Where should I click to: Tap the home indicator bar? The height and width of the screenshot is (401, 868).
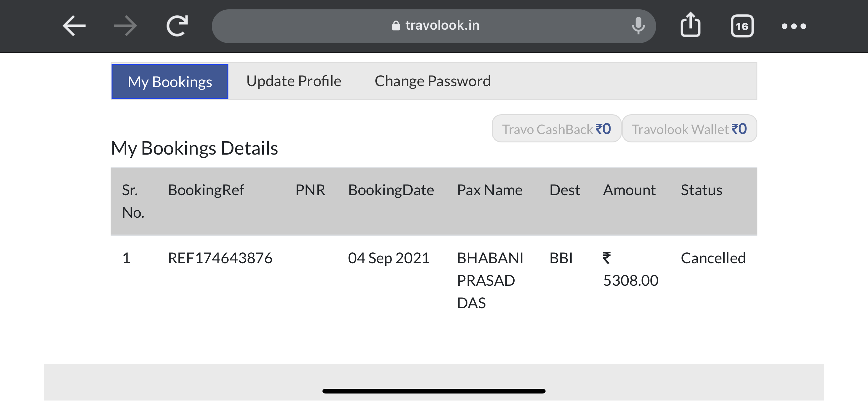click(x=434, y=391)
